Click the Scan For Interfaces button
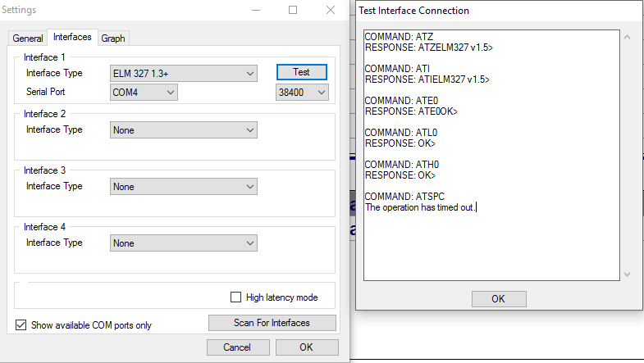Image resolution: width=644 pixels, height=363 pixels. pyautogui.click(x=272, y=323)
